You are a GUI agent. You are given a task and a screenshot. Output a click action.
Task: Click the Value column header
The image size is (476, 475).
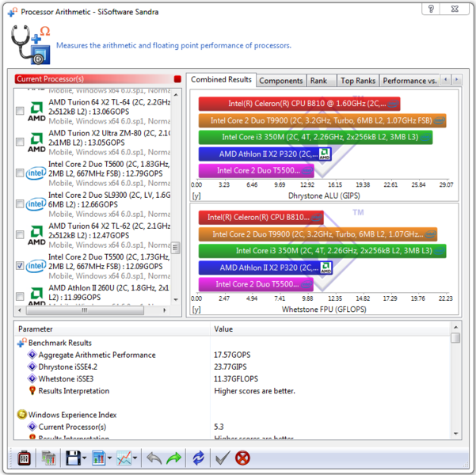[330, 329]
